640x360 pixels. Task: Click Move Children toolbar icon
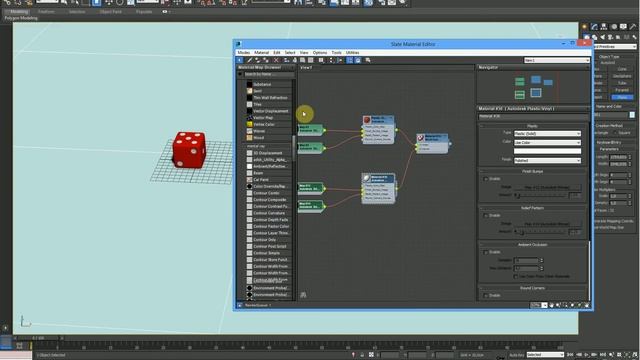[x=286, y=60]
